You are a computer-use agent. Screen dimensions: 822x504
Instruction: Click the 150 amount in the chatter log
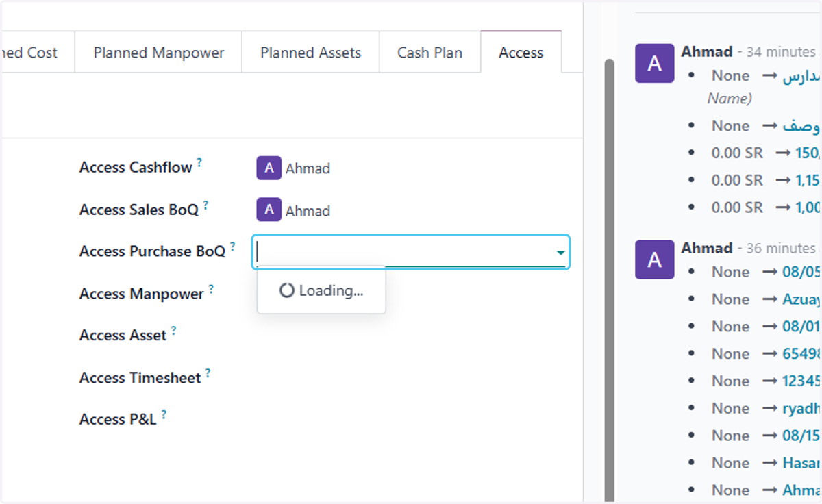pyautogui.click(x=808, y=153)
